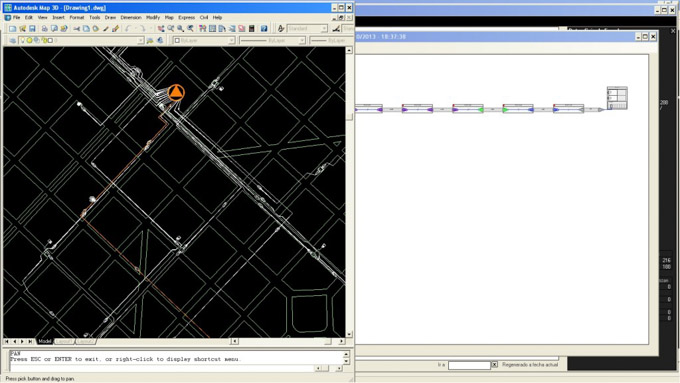Image resolution: width=680 pixels, height=383 pixels.
Task: Open the Layer Properties Manager icon
Action: point(13,40)
